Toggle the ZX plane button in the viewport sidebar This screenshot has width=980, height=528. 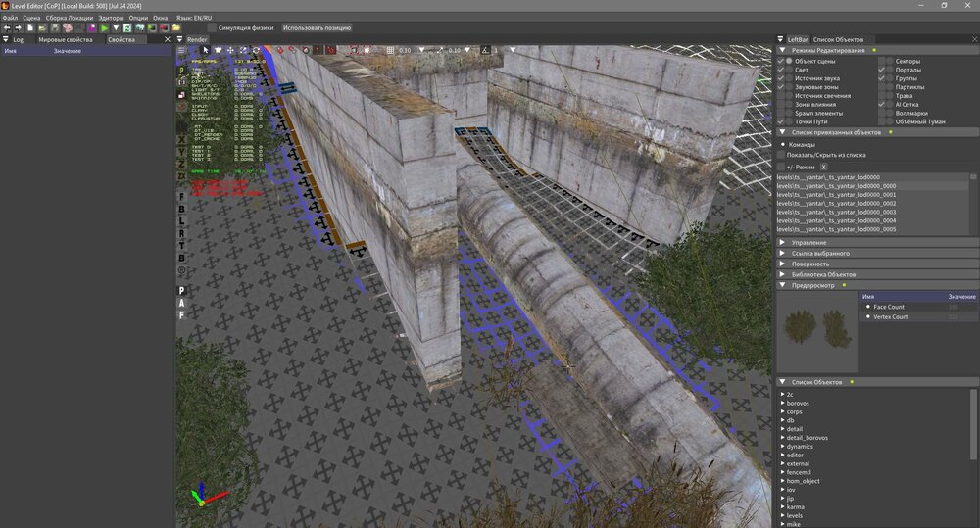click(x=182, y=176)
